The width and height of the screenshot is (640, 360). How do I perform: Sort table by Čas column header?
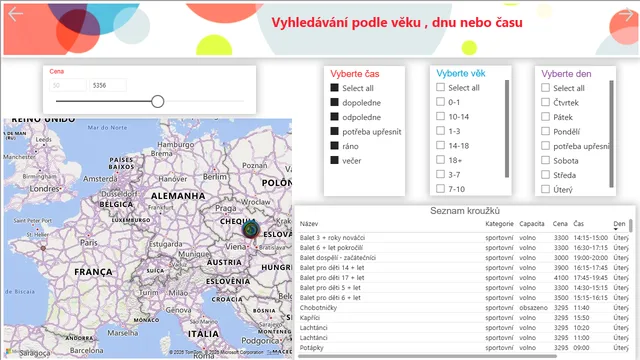578,224
